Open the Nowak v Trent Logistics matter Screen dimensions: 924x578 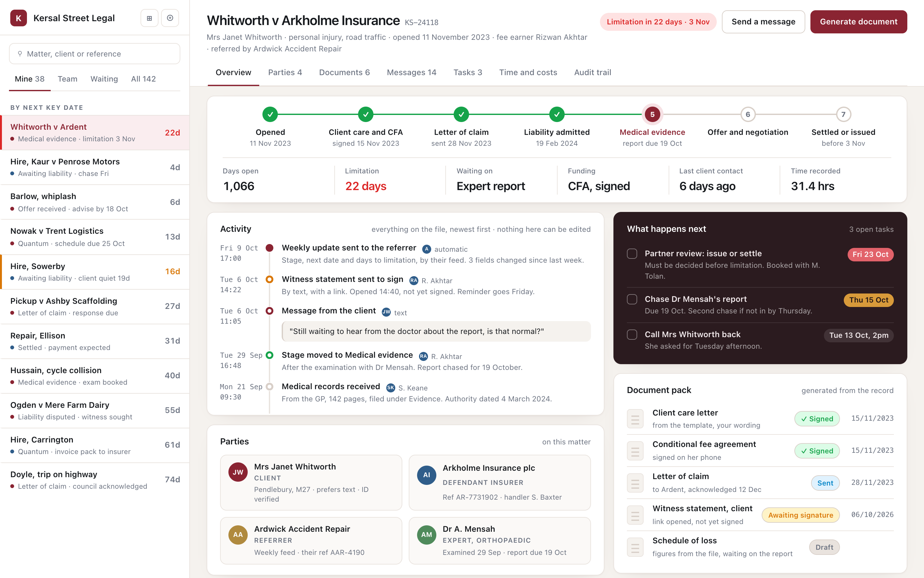[x=95, y=237]
